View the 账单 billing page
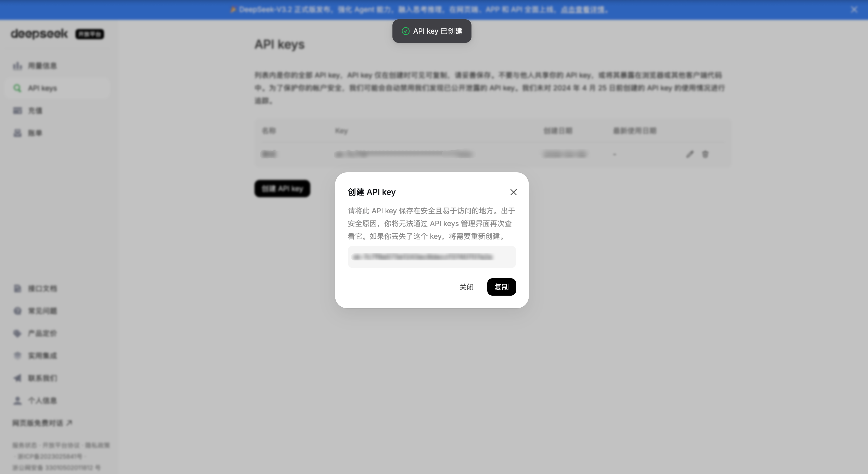Image resolution: width=868 pixels, height=474 pixels. (x=35, y=133)
